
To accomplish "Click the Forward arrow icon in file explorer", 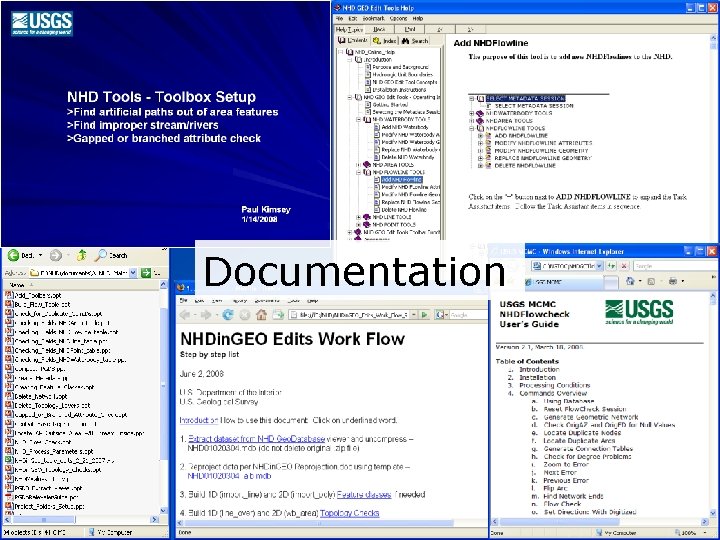I will point(56,255).
